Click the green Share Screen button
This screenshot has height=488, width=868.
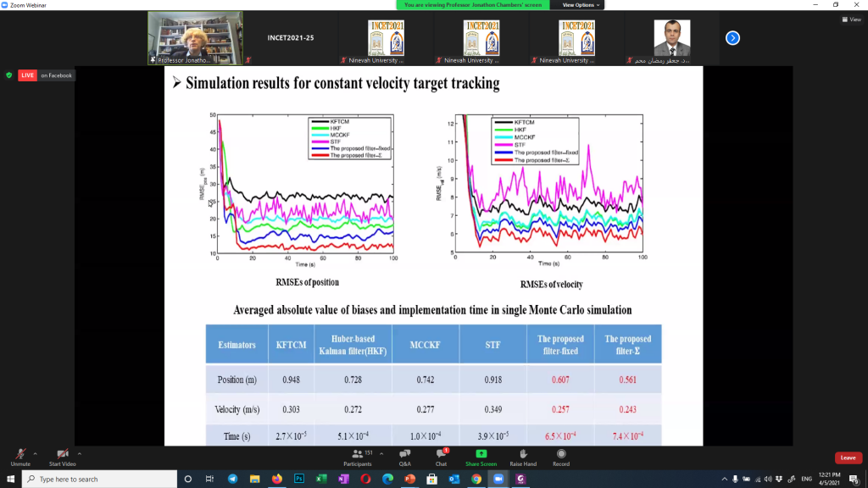click(x=481, y=457)
